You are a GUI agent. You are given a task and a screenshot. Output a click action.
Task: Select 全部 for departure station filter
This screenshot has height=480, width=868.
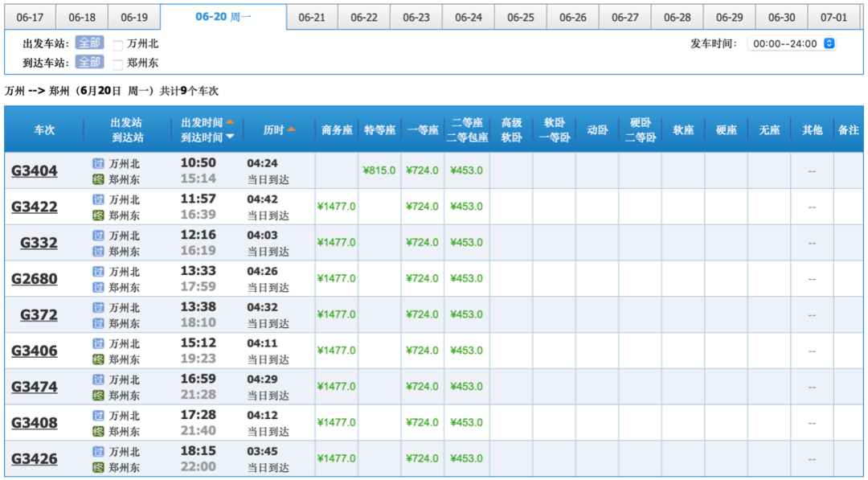(89, 43)
